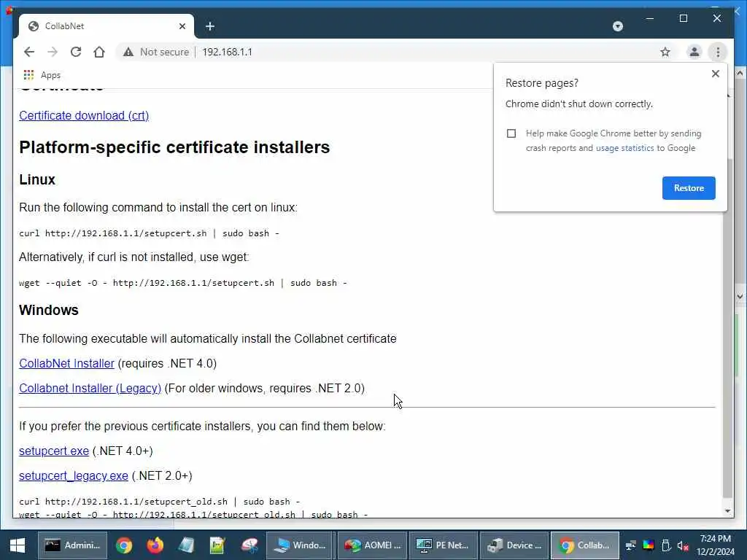747x560 pixels.
Task: Click the Windows section heading
Action: [49, 310]
